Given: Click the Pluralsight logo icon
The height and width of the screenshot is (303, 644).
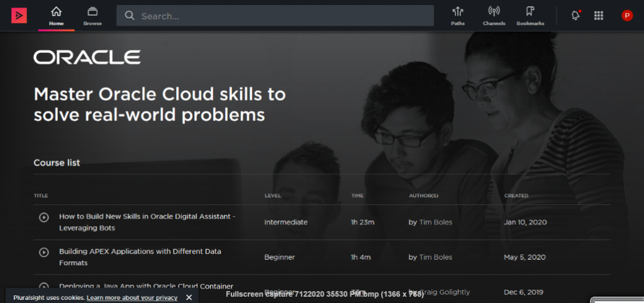Looking at the screenshot, I should point(19,16).
